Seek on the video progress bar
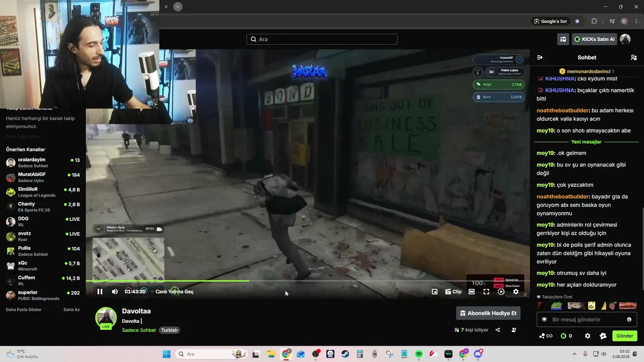This screenshot has width=644, height=362. click(x=307, y=281)
